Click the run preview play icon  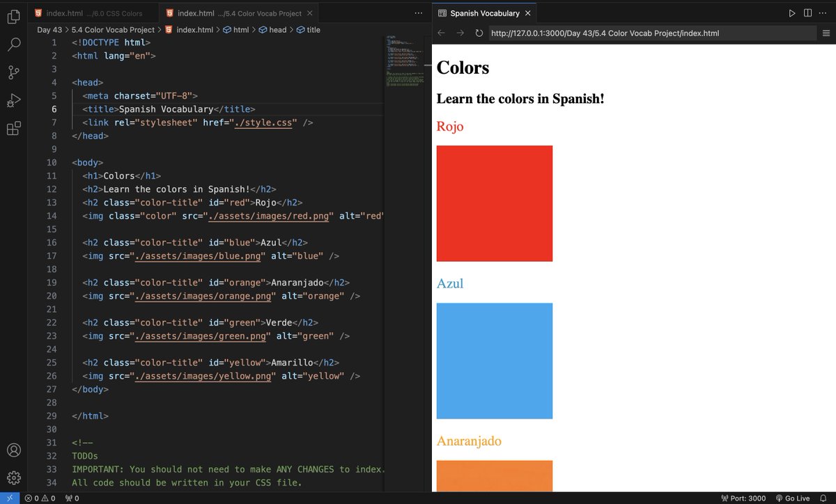[x=792, y=13]
